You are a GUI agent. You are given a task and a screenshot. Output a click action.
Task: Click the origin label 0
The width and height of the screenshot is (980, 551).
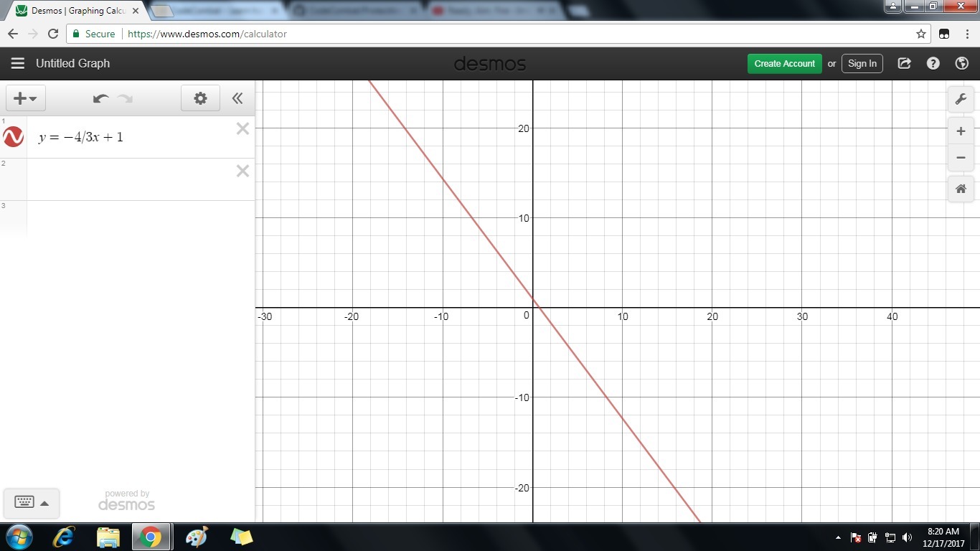(527, 315)
